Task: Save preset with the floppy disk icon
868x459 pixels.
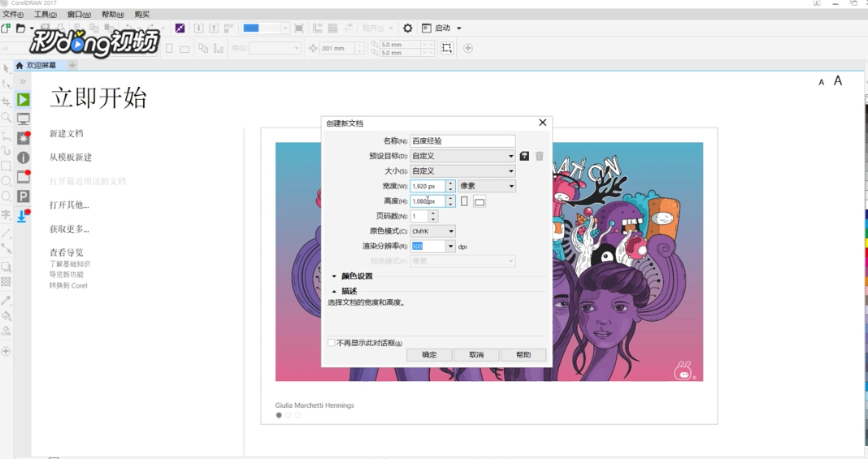Action: tap(524, 156)
